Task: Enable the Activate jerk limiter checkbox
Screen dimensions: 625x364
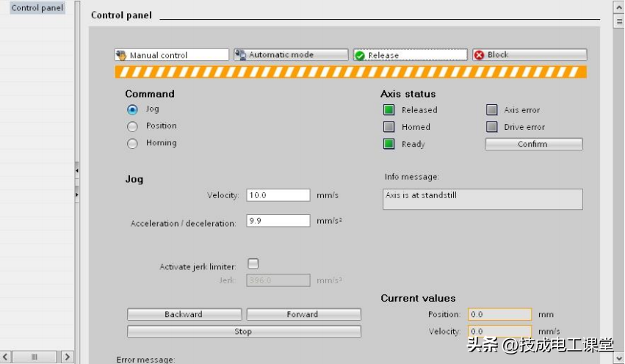Action: coord(253,264)
